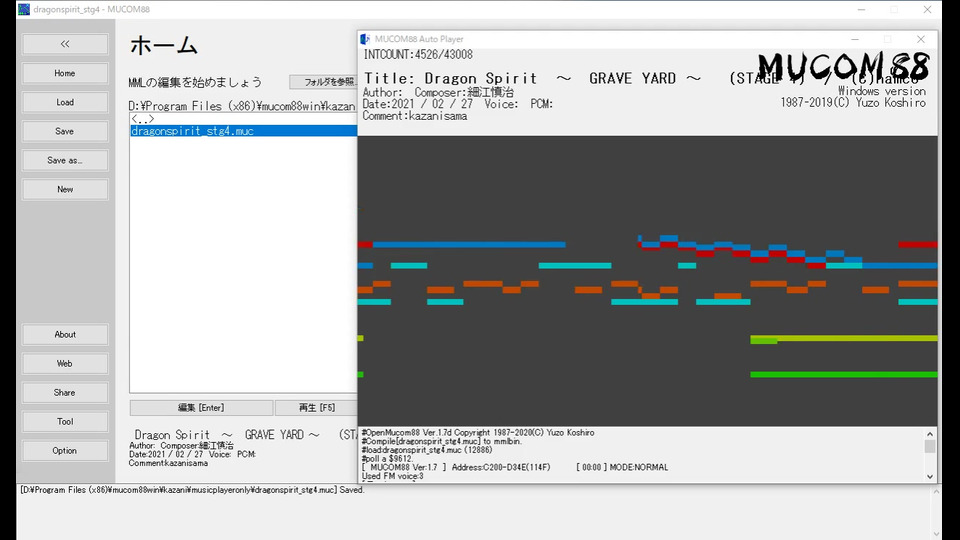960x540 pixels.
Task: Click the long yellow-green note bar
Action: (x=844, y=338)
